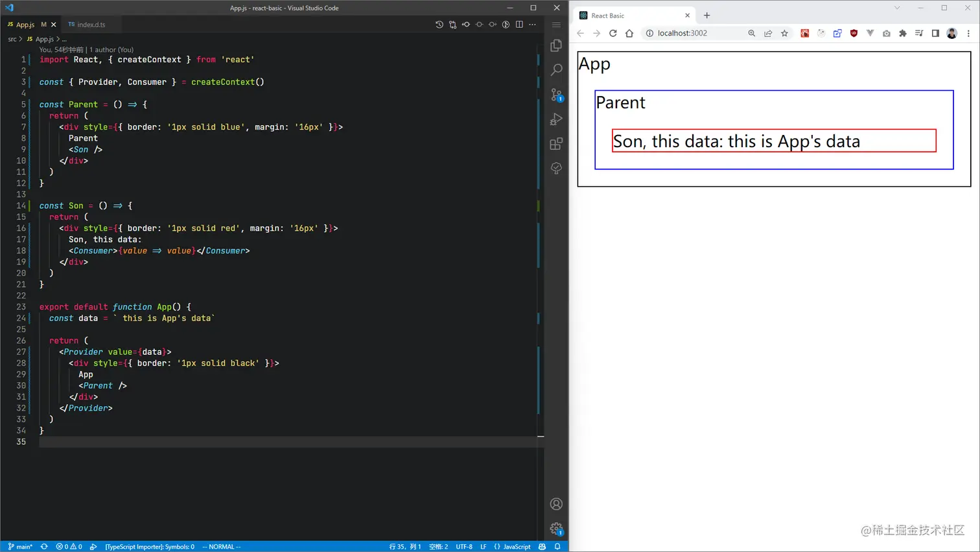Screen dimensions: 980x552
Task: Open a new browser tab
Action: tap(707, 16)
